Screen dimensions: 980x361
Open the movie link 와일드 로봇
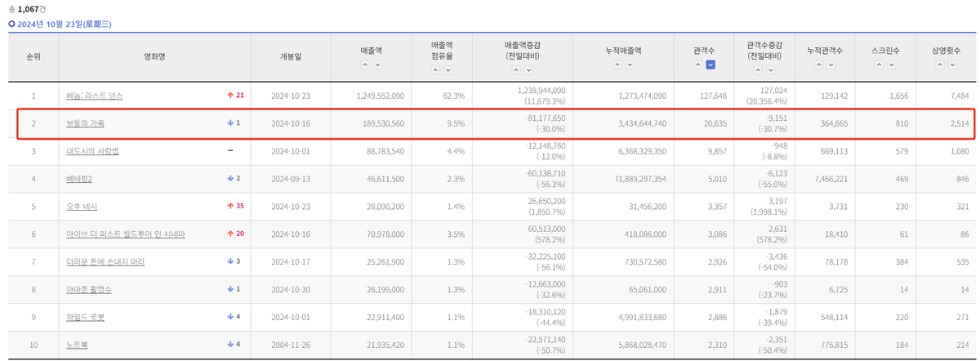click(86, 318)
